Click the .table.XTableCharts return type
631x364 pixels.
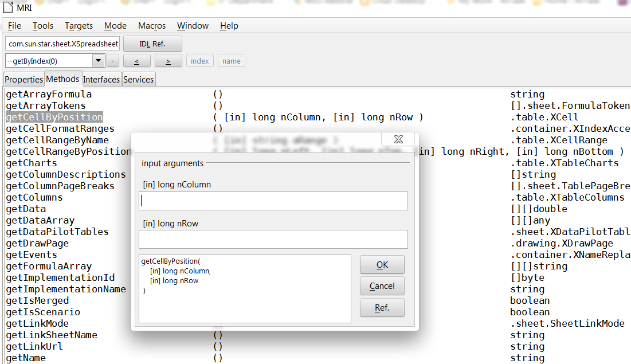coord(565,163)
